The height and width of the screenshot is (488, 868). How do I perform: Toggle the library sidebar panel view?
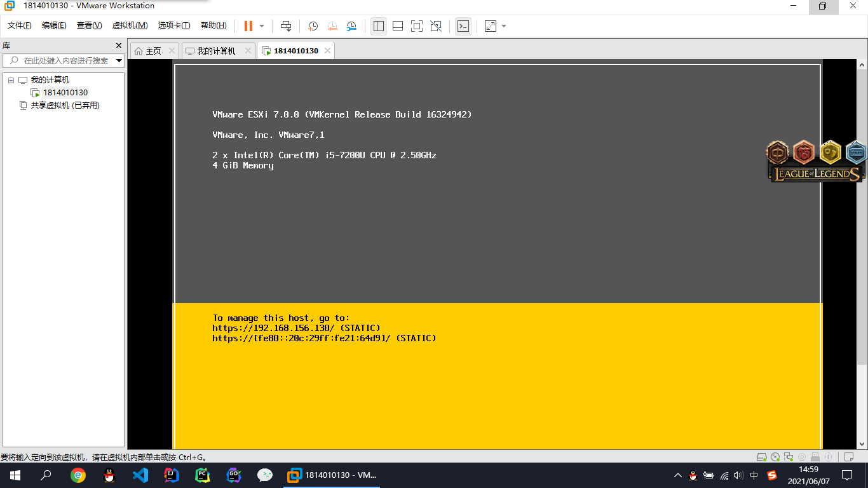click(379, 26)
